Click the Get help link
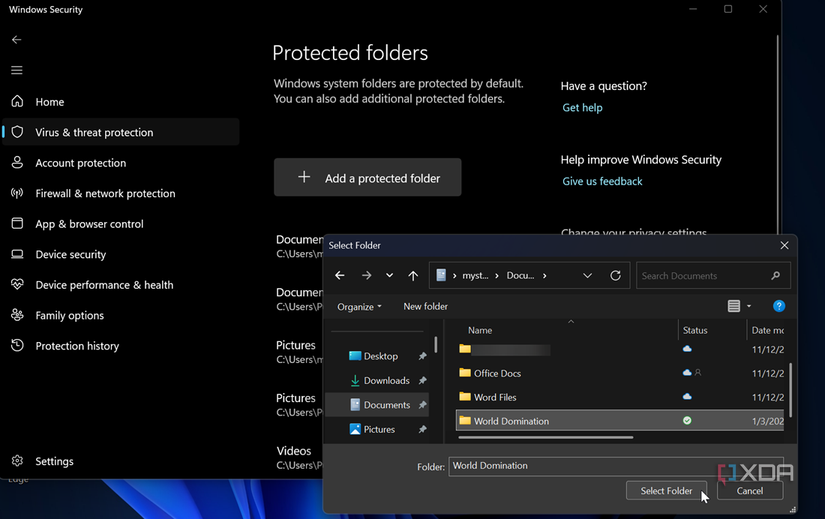825x519 pixels. pyautogui.click(x=582, y=107)
